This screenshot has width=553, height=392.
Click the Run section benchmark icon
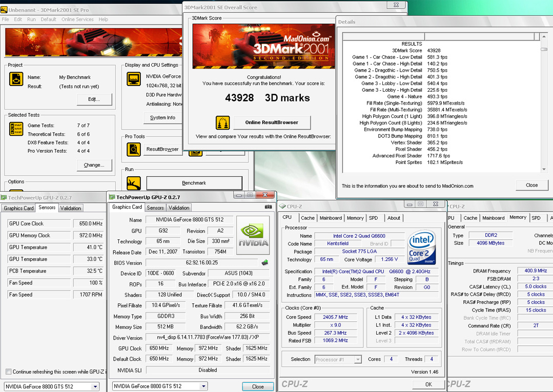(134, 183)
